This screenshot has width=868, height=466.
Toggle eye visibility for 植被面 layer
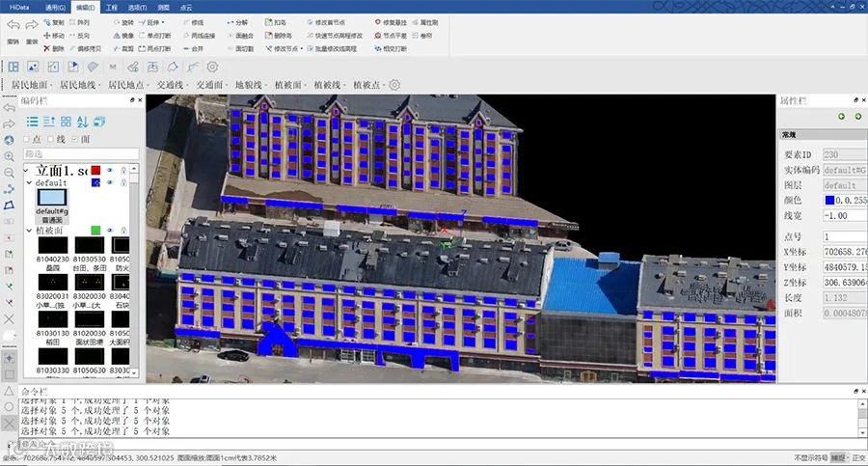point(110,230)
